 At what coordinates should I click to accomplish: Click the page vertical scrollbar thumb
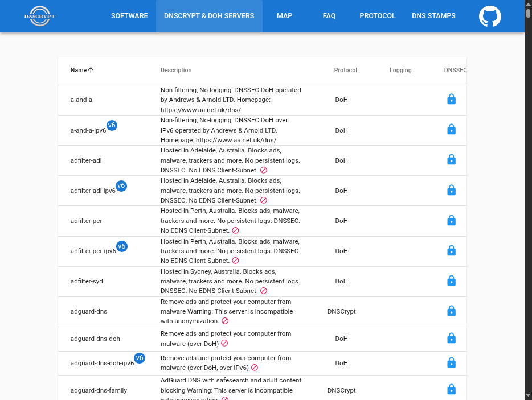[x=528, y=13]
